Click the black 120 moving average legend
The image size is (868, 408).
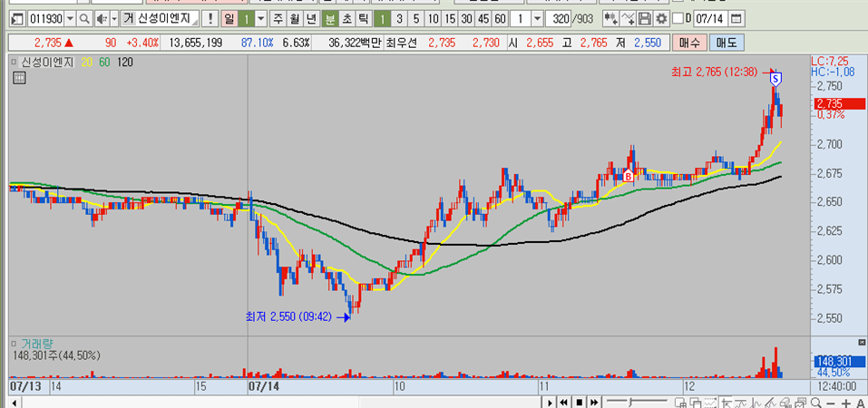point(125,62)
